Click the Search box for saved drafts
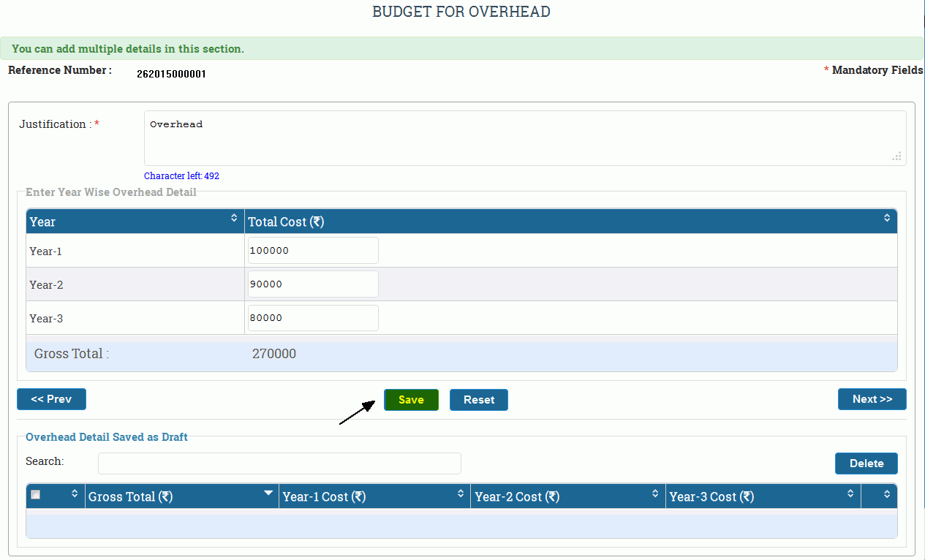Screen dimensions: 925x560 [x=279, y=463]
